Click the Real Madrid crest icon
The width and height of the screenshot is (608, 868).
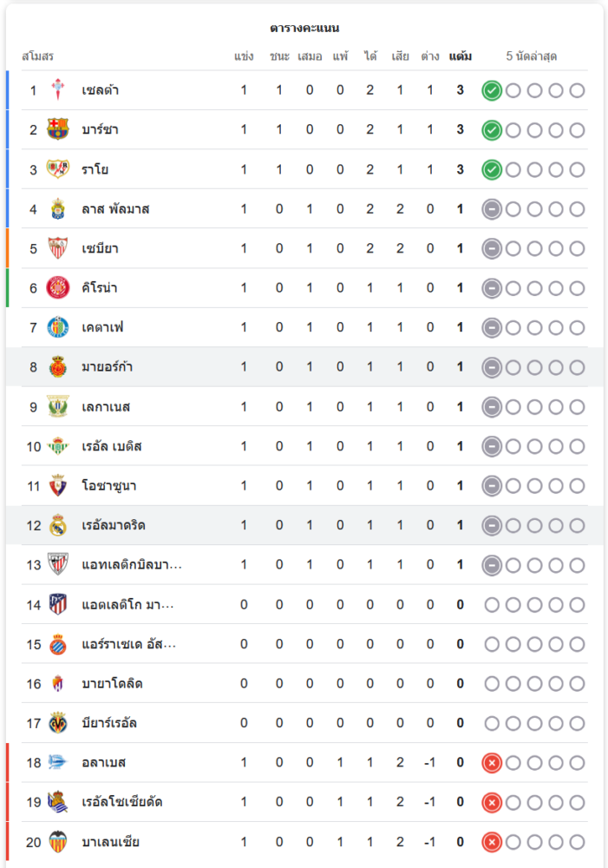click(x=57, y=525)
